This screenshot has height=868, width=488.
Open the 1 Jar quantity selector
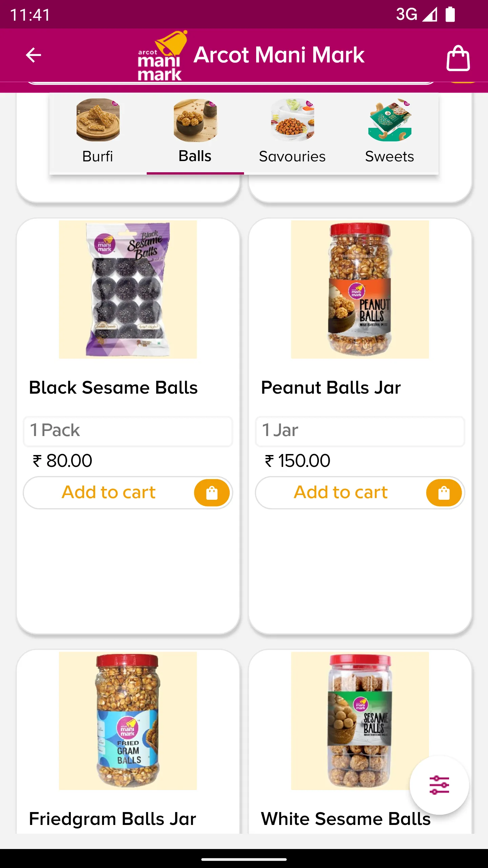point(360,431)
